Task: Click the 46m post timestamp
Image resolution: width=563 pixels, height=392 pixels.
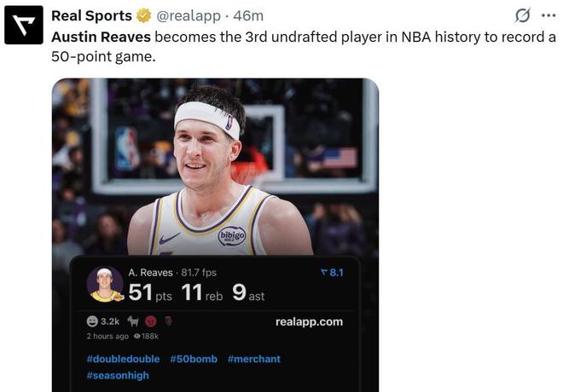Action: (x=248, y=16)
